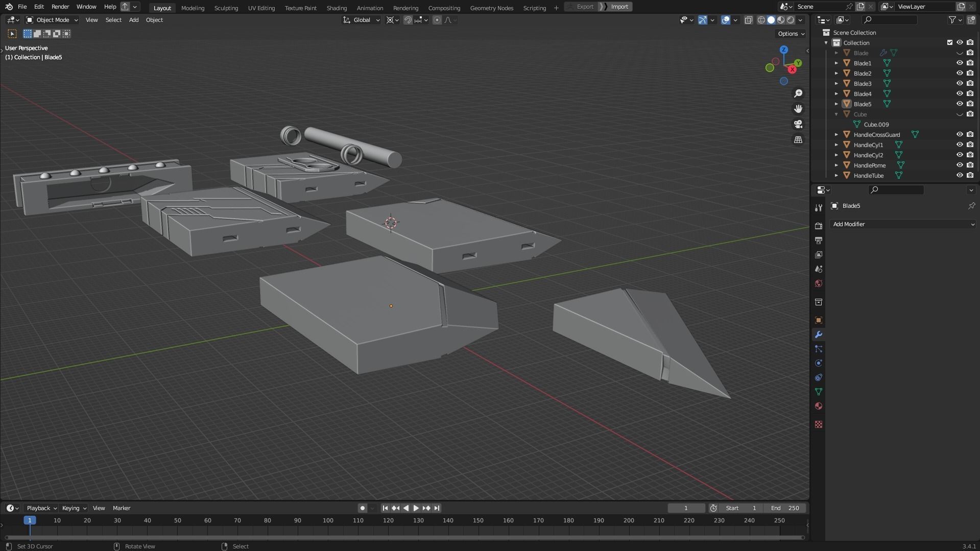Jump to the start frame
The width and height of the screenshot is (980, 551).
[385, 508]
